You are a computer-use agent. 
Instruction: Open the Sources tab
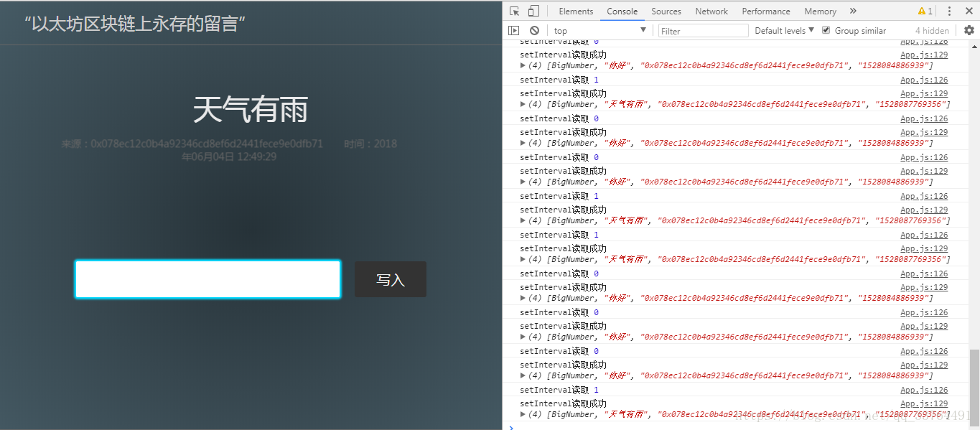666,11
